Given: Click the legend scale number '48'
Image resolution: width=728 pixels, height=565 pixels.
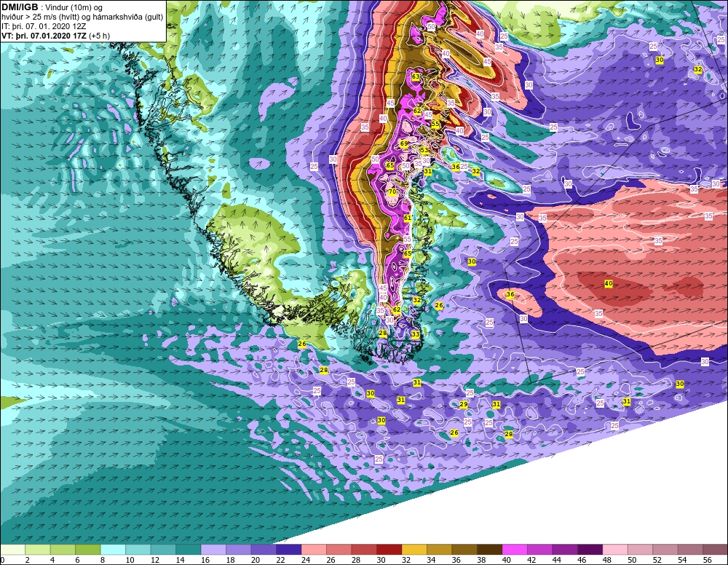Looking at the screenshot, I should click(x=606, y=561).
